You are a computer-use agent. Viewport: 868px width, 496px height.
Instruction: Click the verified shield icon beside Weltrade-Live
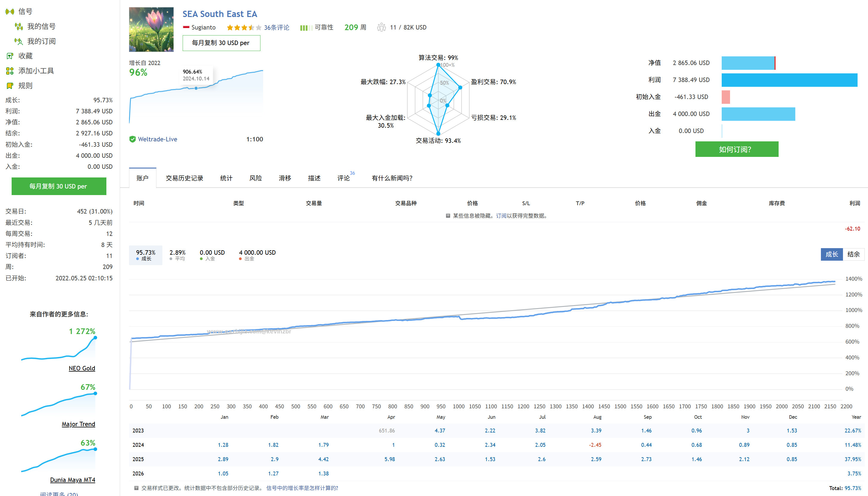(132, 139)
